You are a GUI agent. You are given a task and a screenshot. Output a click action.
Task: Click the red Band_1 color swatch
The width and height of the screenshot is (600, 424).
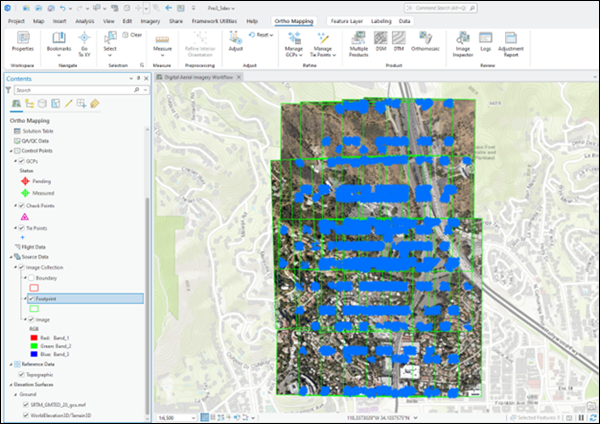point(33,339)
